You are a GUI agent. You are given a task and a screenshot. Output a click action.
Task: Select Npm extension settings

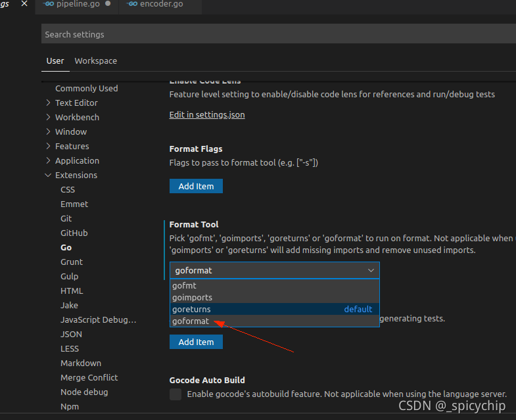tap(70, 407)
